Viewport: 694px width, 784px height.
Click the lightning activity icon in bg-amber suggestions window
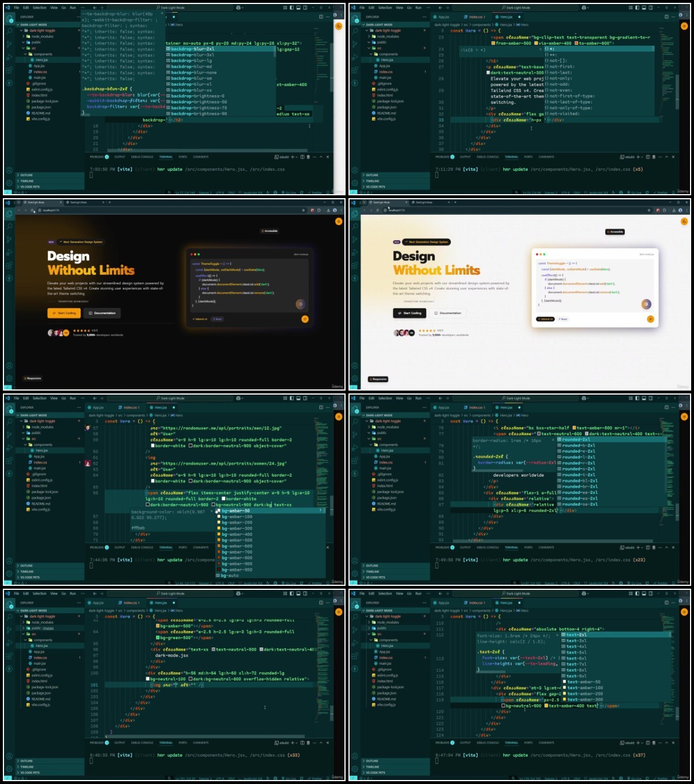[x=10, y=475]
